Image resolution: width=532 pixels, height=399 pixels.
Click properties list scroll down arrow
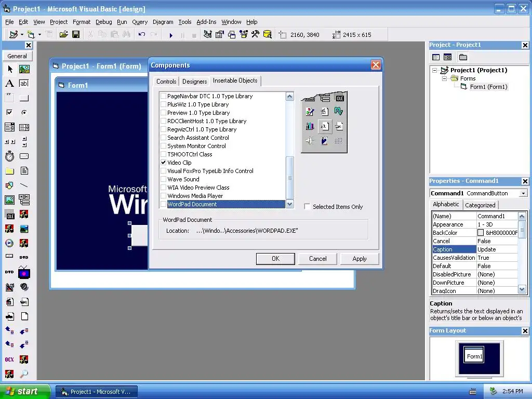(522, 289)
